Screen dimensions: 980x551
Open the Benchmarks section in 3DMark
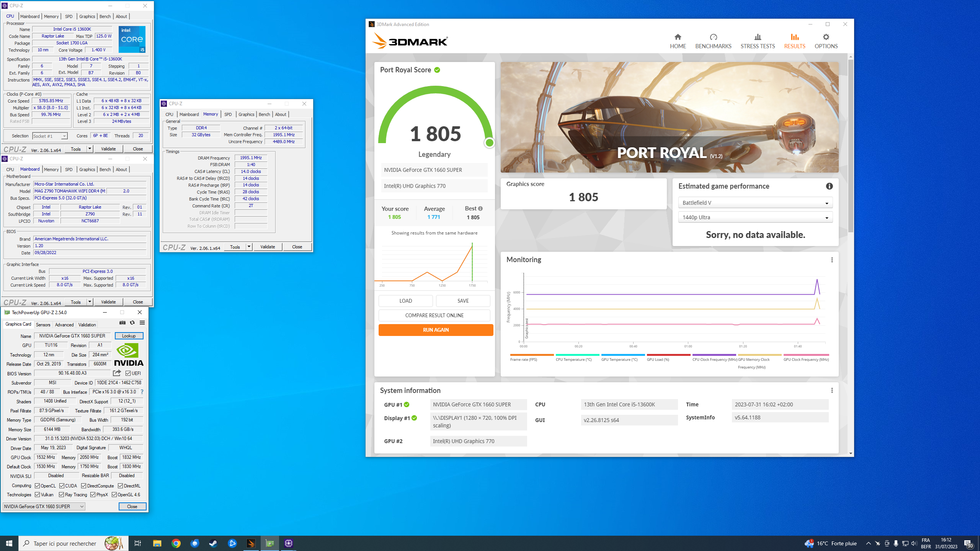pos(713,41)
